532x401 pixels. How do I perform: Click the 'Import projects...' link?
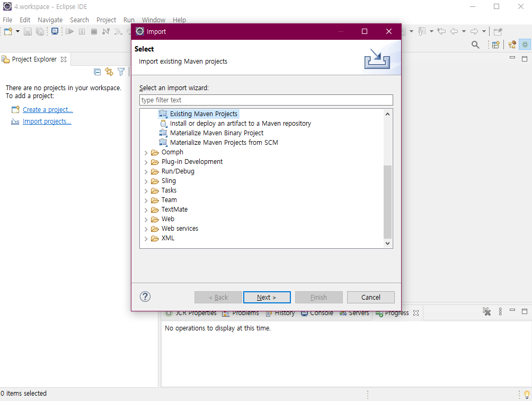tap(47, 121)
